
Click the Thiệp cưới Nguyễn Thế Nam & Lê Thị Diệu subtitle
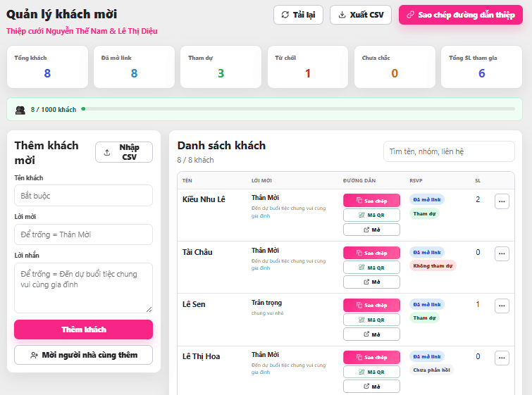(x=82, y=31)
